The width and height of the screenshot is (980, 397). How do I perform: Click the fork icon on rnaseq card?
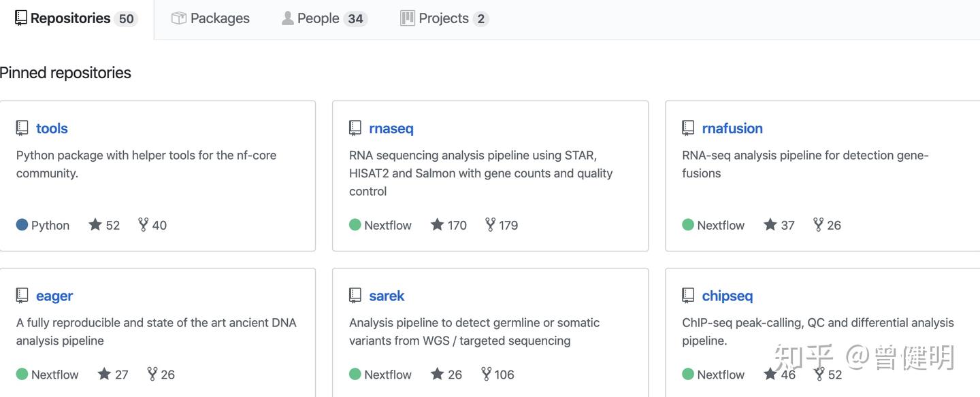click(x=490, y=224)
